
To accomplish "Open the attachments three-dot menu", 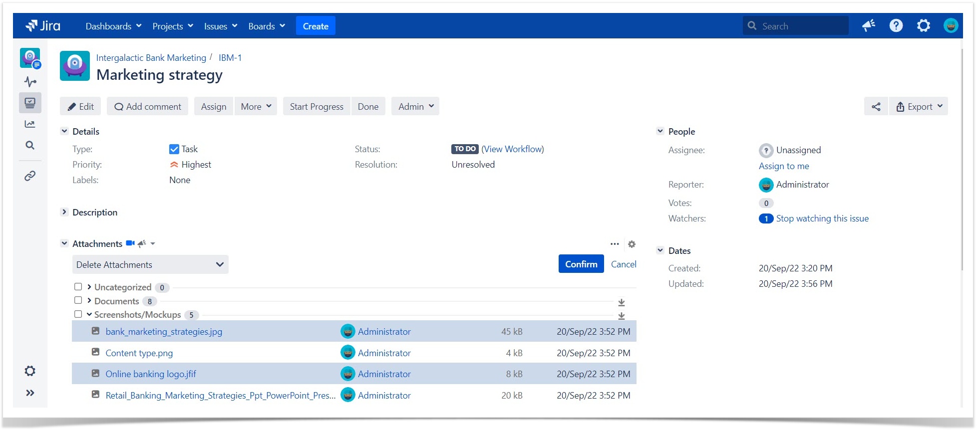I will click(x=615, y=244).
